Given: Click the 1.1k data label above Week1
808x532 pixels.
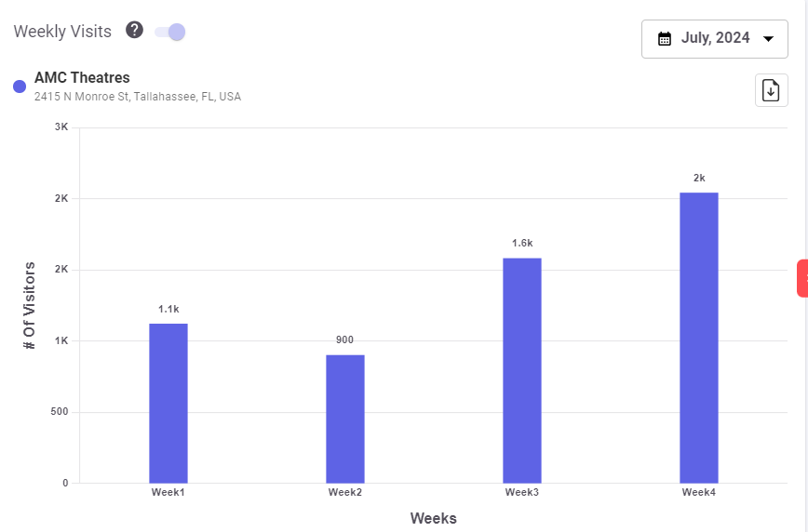Looking at the screenshot, I should coord(168,309).
